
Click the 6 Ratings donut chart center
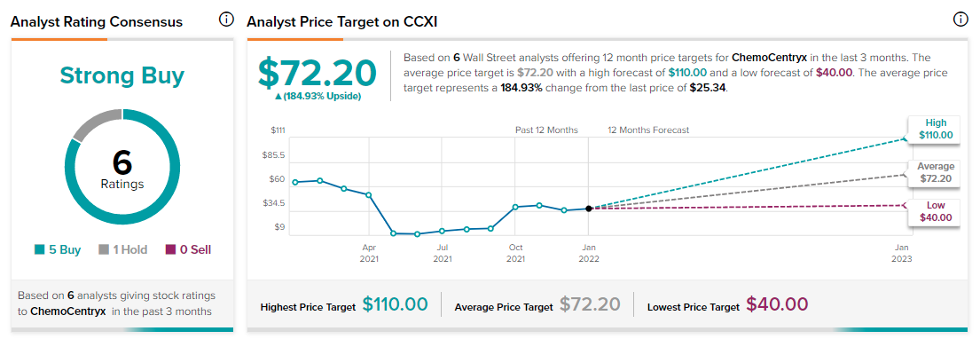click(x=122, y=169)
